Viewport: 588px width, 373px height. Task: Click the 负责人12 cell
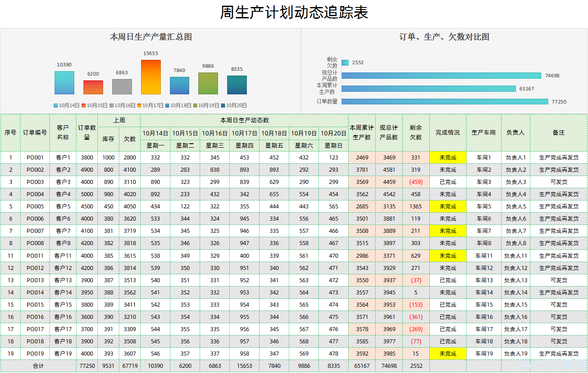[515, 268]
